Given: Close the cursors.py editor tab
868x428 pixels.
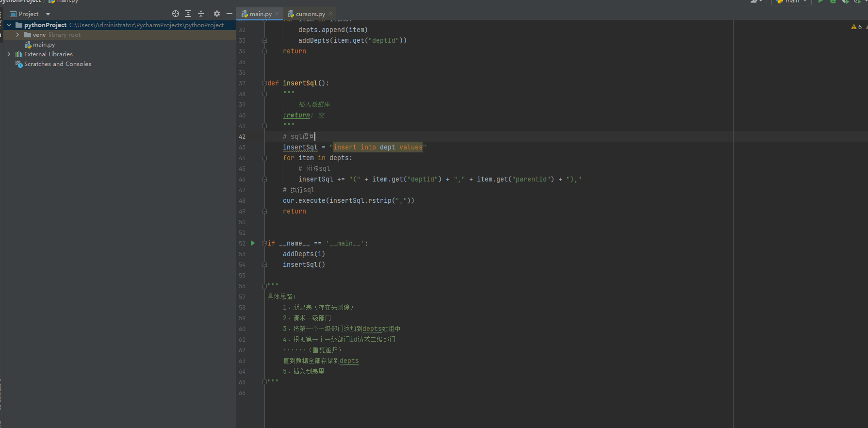Looking at the screenshot, I should (330, 14).
